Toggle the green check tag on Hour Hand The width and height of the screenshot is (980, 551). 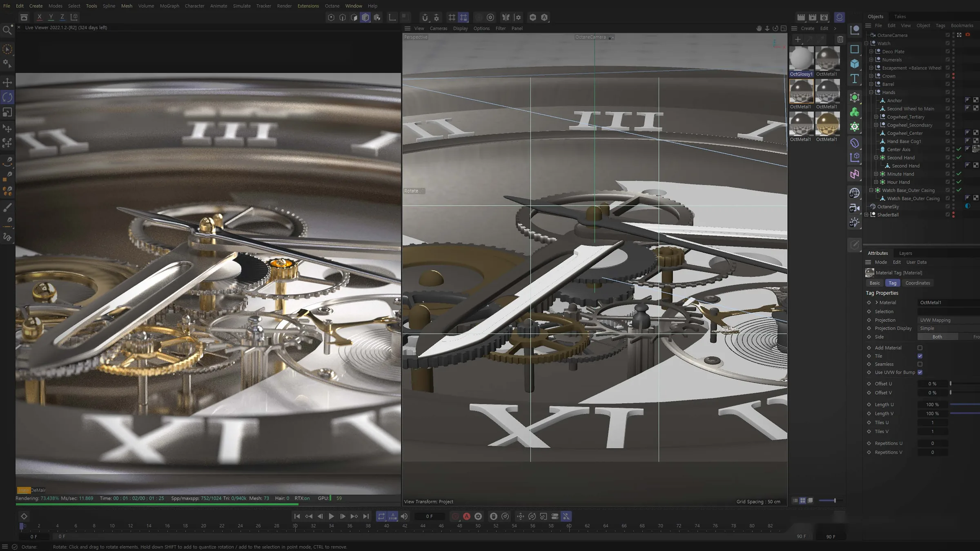click(x=959, y=182)
